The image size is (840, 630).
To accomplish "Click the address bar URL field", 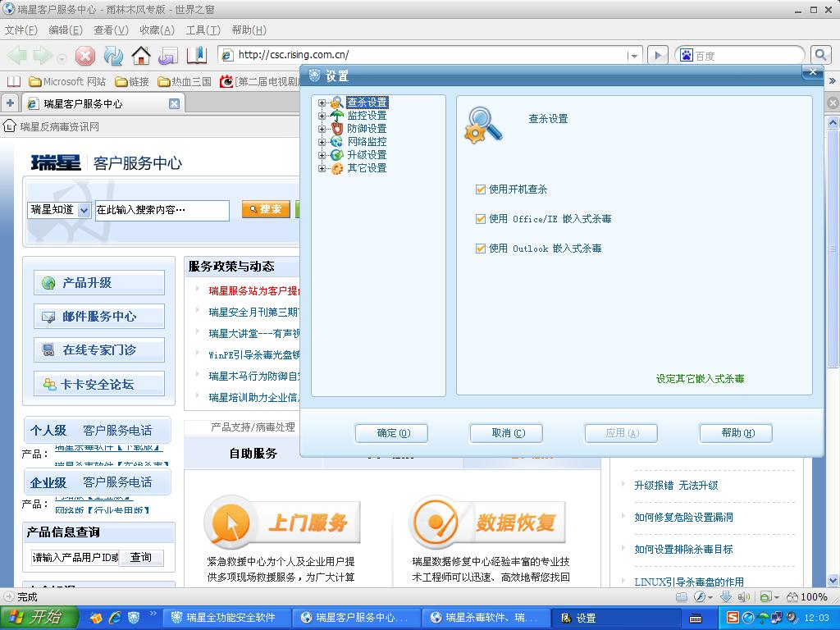I will (431, 55).
